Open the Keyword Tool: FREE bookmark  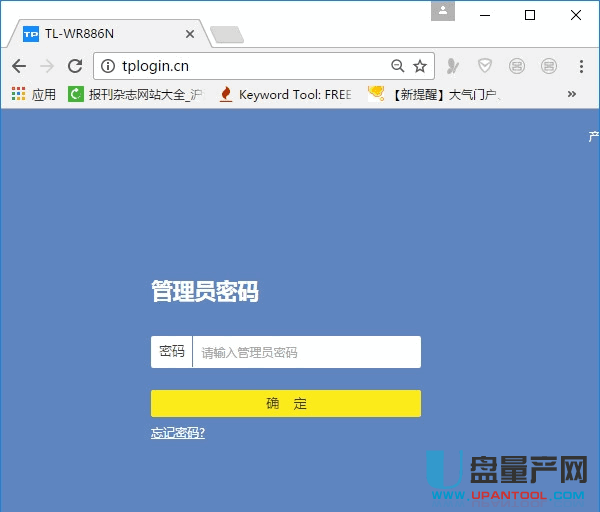click(286, 95)
